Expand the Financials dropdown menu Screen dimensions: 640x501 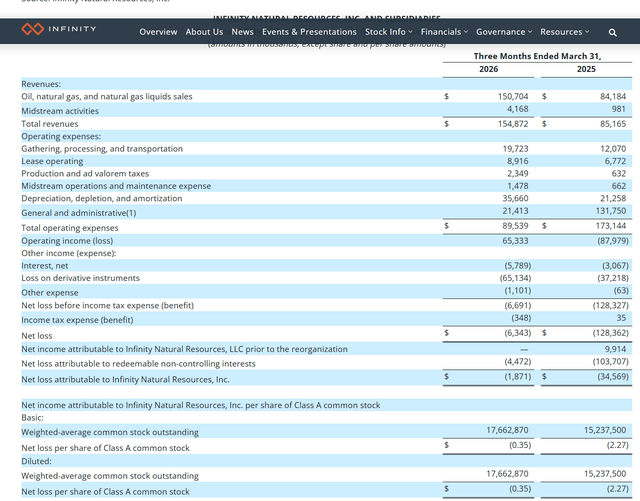pyautogui.click(x=444, y=32)
